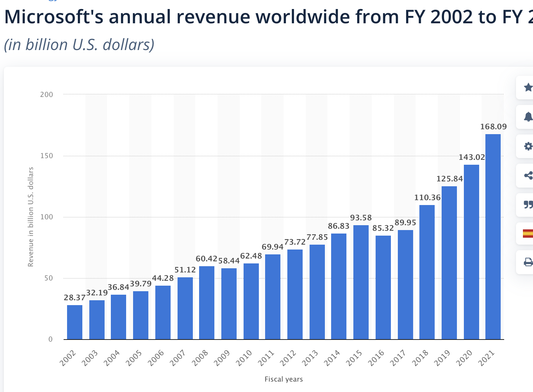Click the value label 168.09
Screen dimensions: 533x392
pos(493,126)
